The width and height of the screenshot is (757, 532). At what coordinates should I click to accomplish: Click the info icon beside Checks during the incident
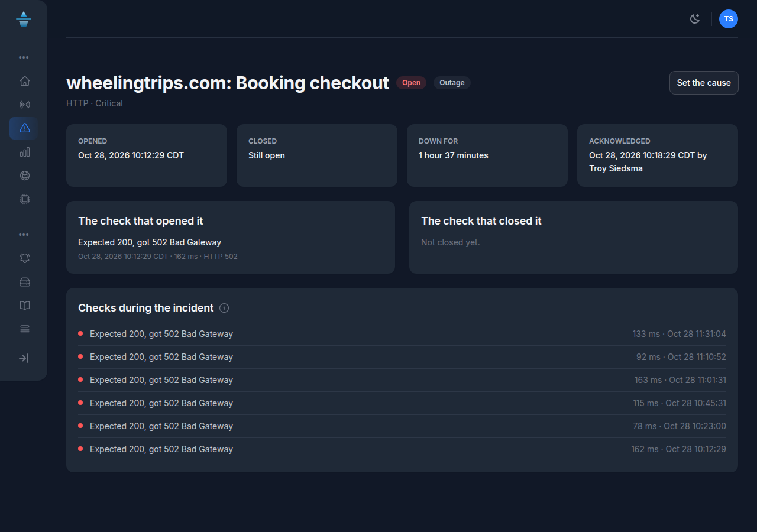point(224,308)
